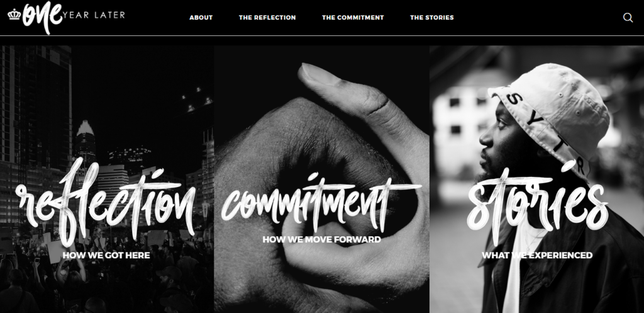Click the crown logo icon
This screenshot has height=313, width=644.
pos(14,14)
